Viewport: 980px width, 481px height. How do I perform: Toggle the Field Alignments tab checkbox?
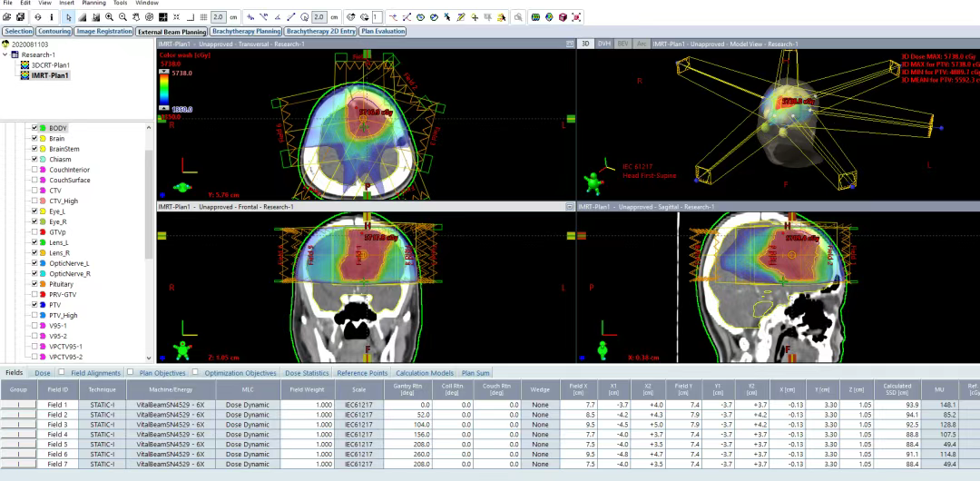pyautogui.click(x=62, y=372)
